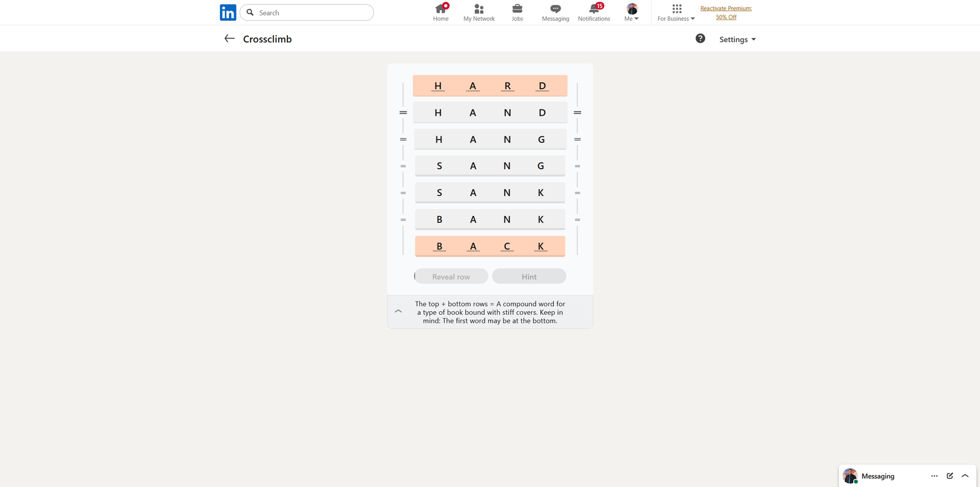Click left drag handle of SANK row
Image resolution: width=980 pixels, height=487 pixels.
click(x=403, y=193)
